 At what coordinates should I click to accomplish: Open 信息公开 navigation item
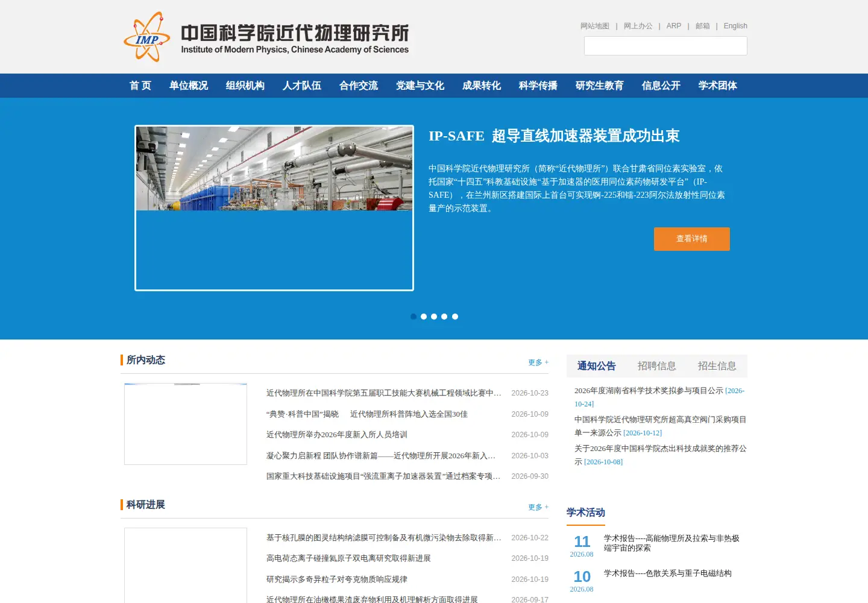(661, 86)
